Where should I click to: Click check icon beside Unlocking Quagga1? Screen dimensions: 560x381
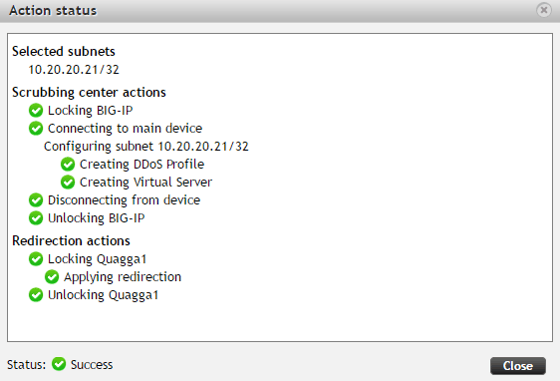pyautogui.click(x=36, y=295)
